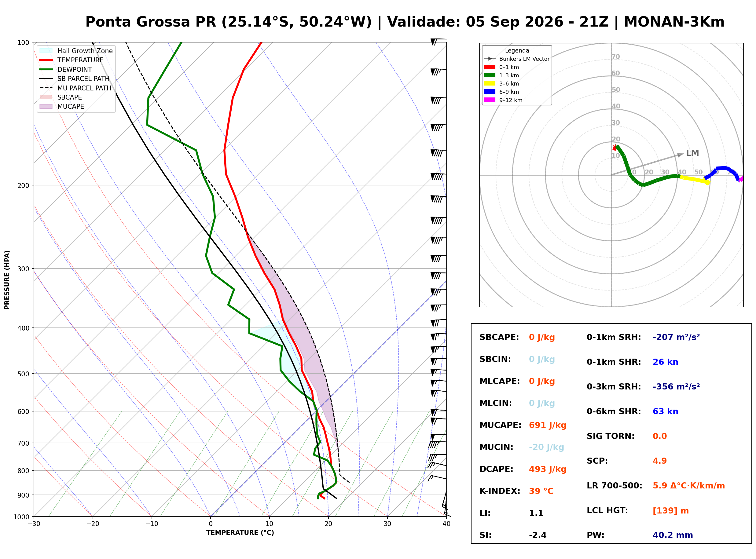
Task: Click the MUCAPE 691 J/kg value
Action: point(548,425)
